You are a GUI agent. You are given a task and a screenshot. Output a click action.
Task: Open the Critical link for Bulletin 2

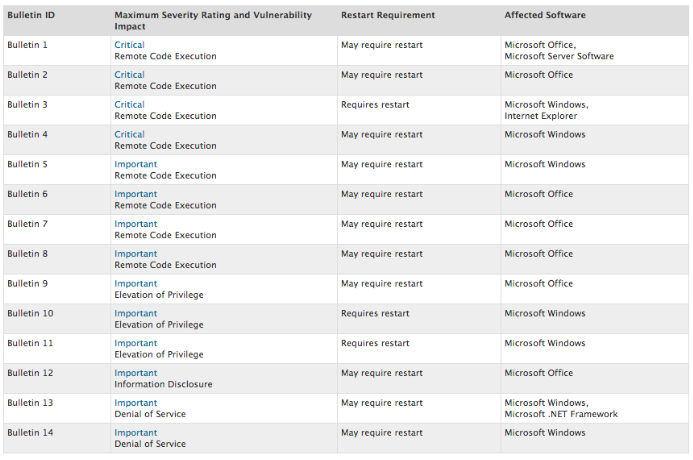(x=129, y=75)
